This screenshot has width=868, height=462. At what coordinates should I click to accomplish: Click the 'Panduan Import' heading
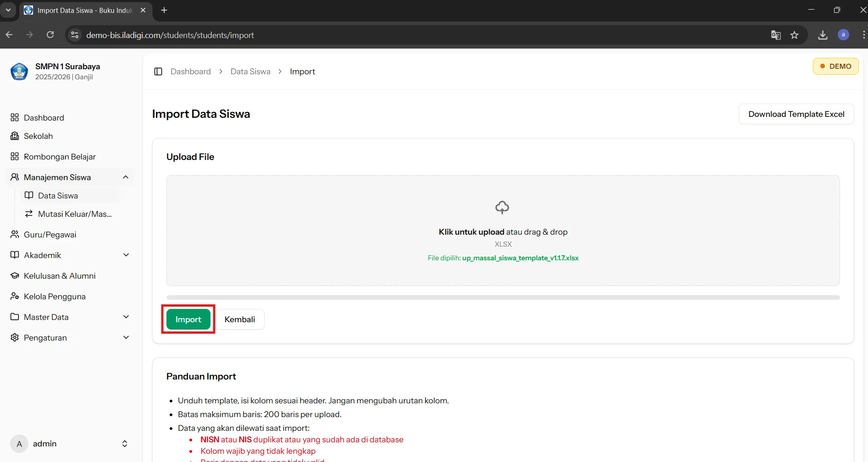click(201, 376)
